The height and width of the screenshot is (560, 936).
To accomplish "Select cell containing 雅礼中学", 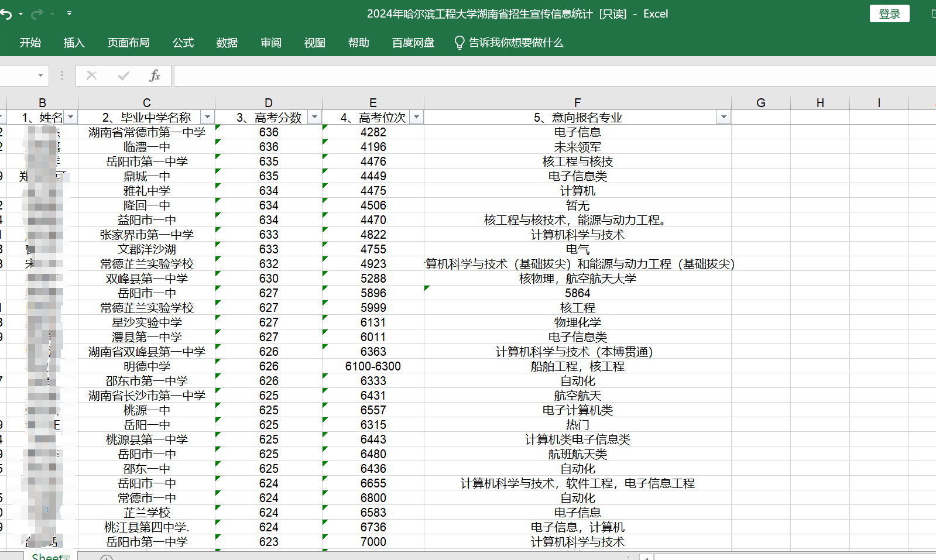I will 146,191.
